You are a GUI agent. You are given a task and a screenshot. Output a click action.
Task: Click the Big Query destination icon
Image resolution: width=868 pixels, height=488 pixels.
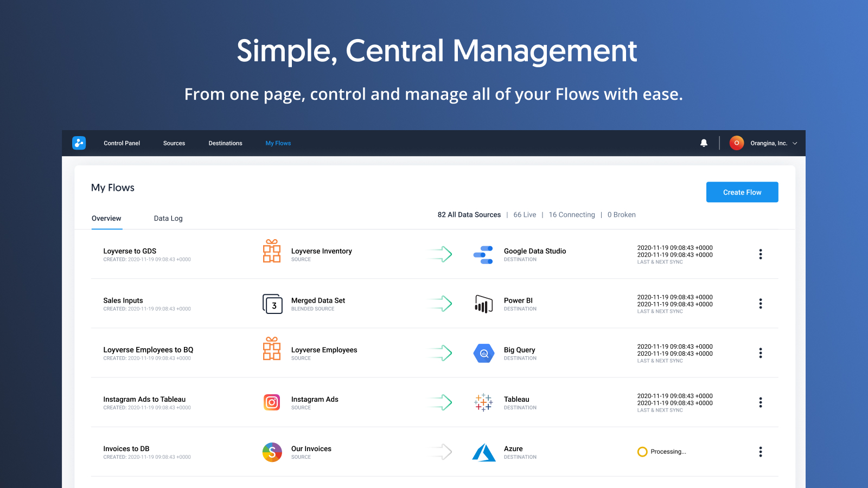point(483,353)
